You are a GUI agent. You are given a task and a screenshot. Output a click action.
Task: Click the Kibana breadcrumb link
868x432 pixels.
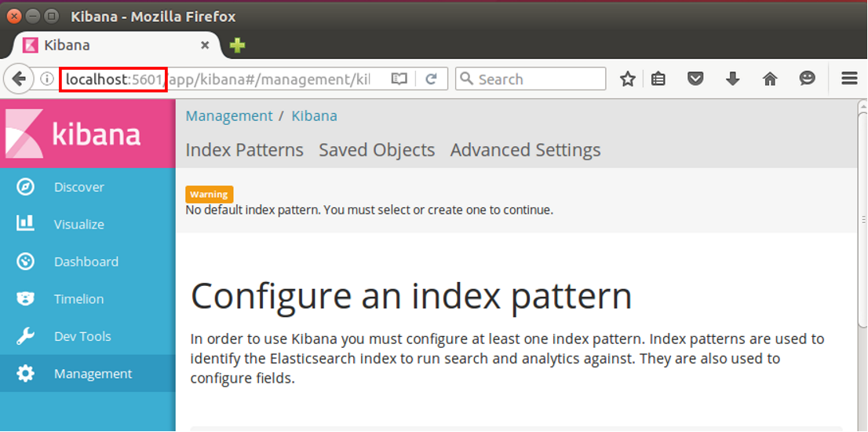click(315, 116)
